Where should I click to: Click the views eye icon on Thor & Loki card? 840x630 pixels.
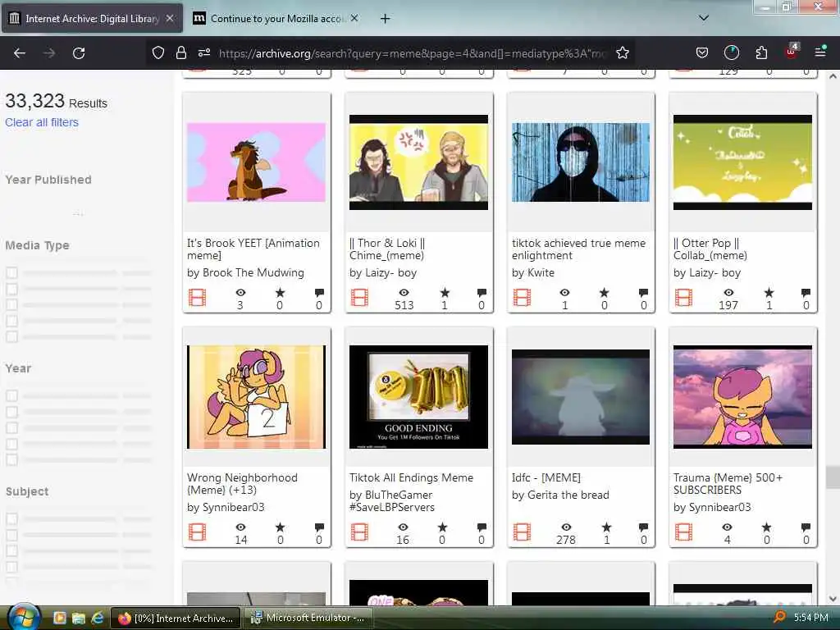point(404,293)
